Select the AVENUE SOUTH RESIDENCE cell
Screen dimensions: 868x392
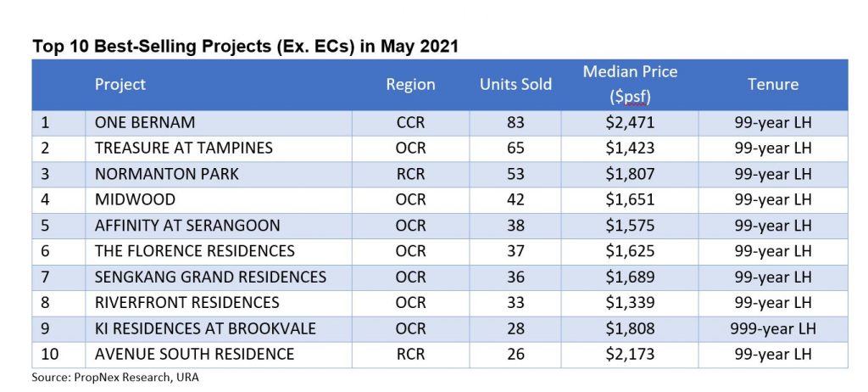click(194, 354)
